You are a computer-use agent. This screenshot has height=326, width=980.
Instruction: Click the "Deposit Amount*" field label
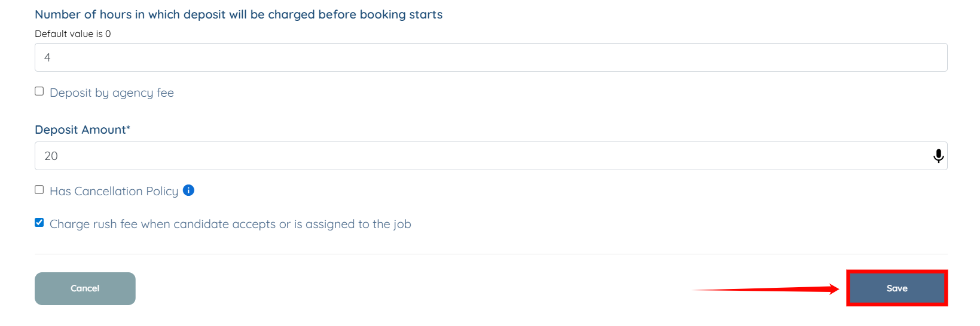pyautogui.click(x=80, y=130)
